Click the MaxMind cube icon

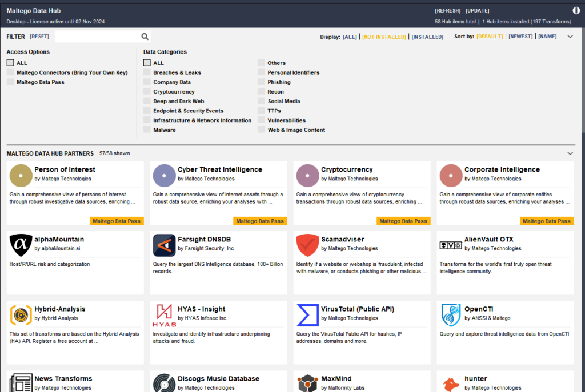(x=307, y=383)
